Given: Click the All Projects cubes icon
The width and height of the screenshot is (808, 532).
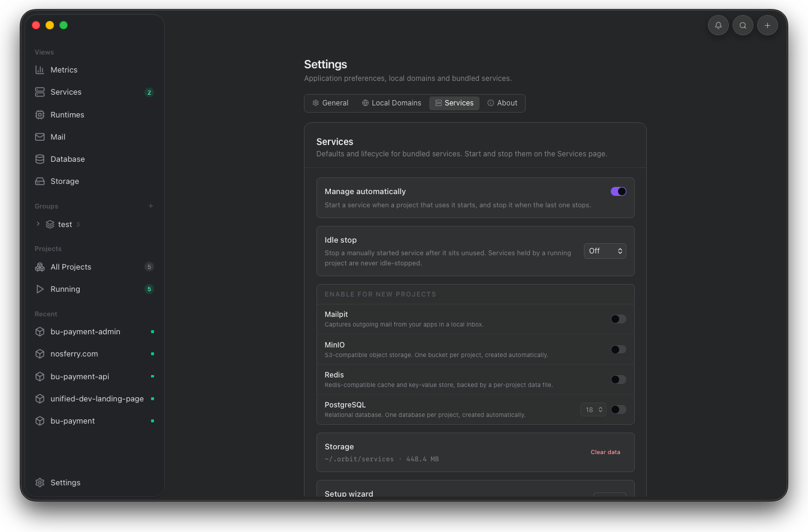Looking at the screenshot, I should [40, 267].
